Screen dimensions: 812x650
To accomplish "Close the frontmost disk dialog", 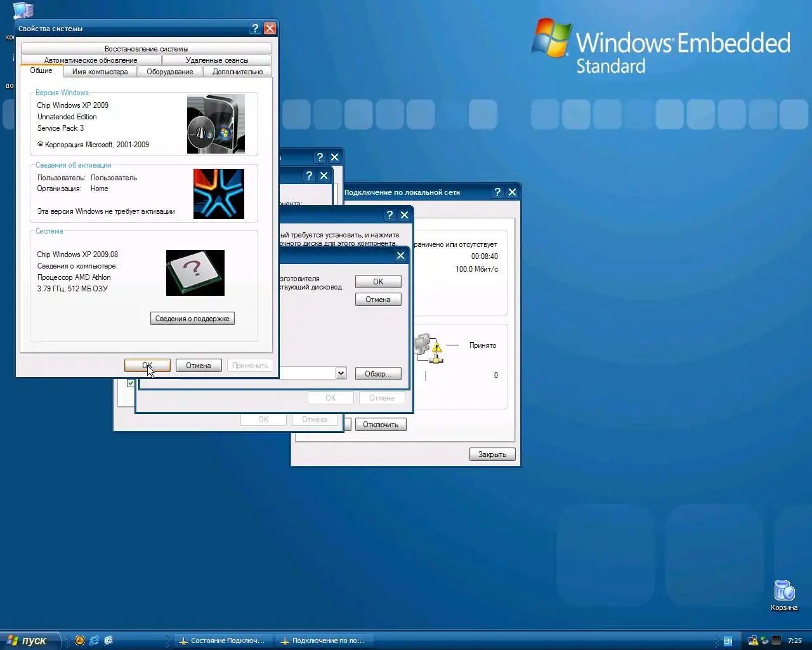I will [400, 255].
